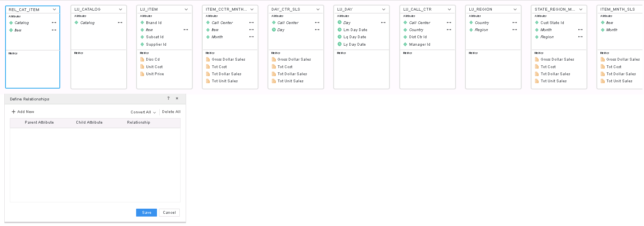Select the Month attribute in ITEM_MNTH_SLS
Image resolution: width=644 pixels, height=226 pixels.
(x=612, y=30)
